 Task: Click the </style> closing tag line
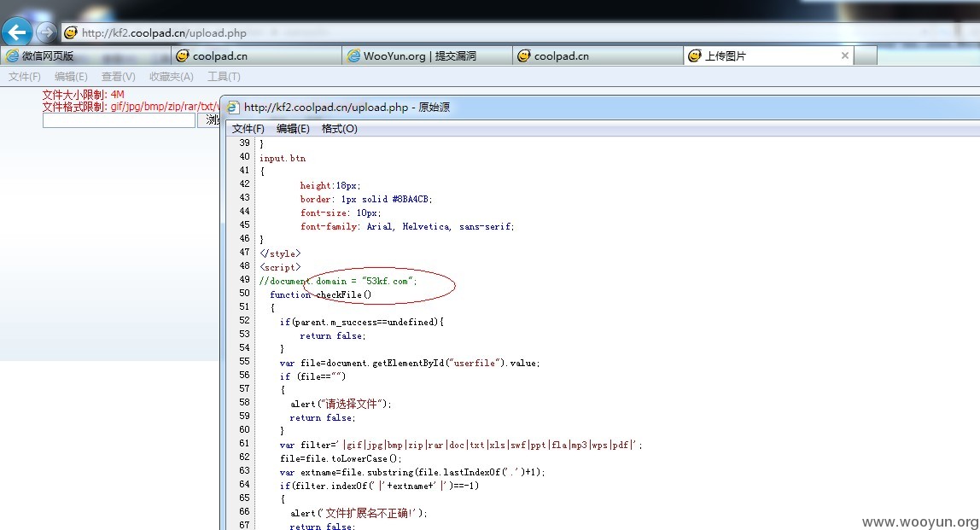point(280,253)
